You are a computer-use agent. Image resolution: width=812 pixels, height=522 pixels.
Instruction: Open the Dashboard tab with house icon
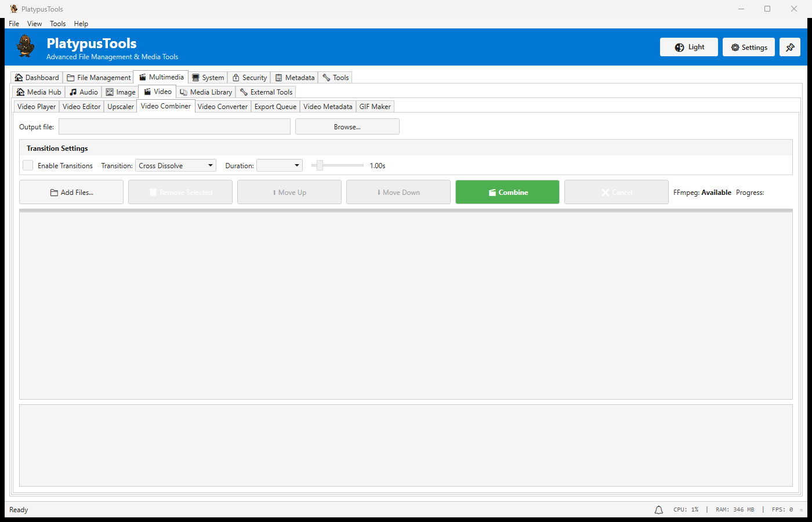tap(37, 78)
